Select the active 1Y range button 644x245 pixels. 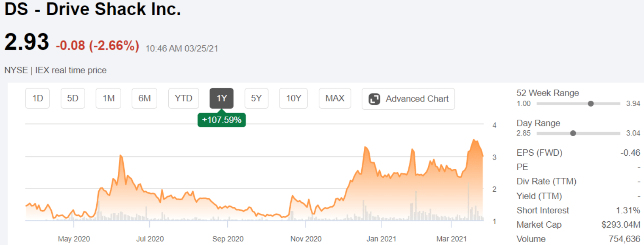tap(222, 99)
